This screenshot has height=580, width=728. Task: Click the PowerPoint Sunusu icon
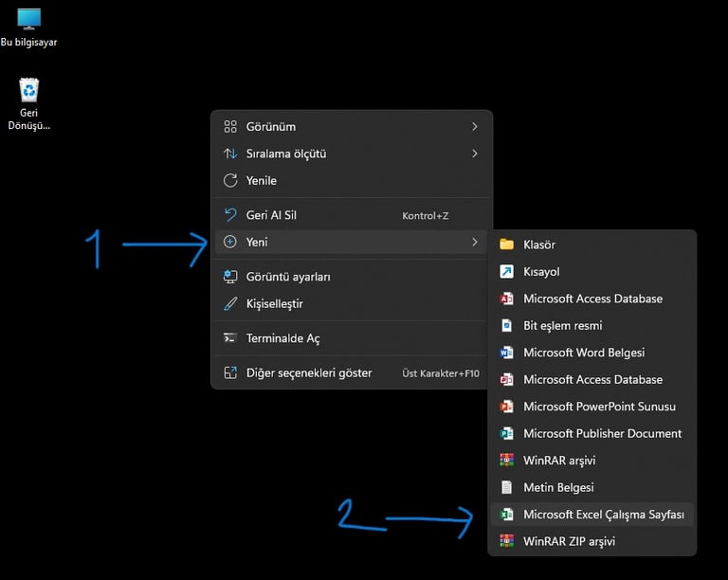coord(506,407)
